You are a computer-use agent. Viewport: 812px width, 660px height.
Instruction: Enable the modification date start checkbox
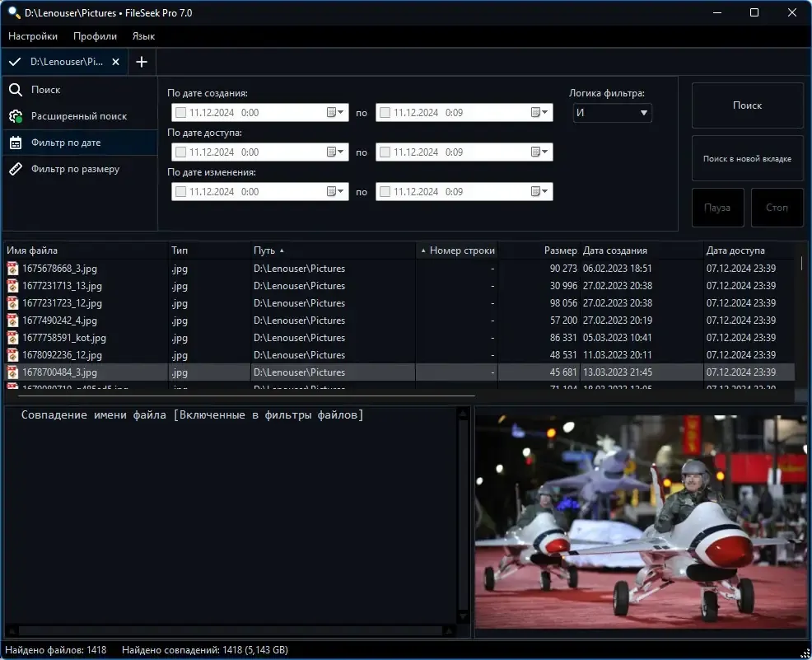click(x=180, y=192)
